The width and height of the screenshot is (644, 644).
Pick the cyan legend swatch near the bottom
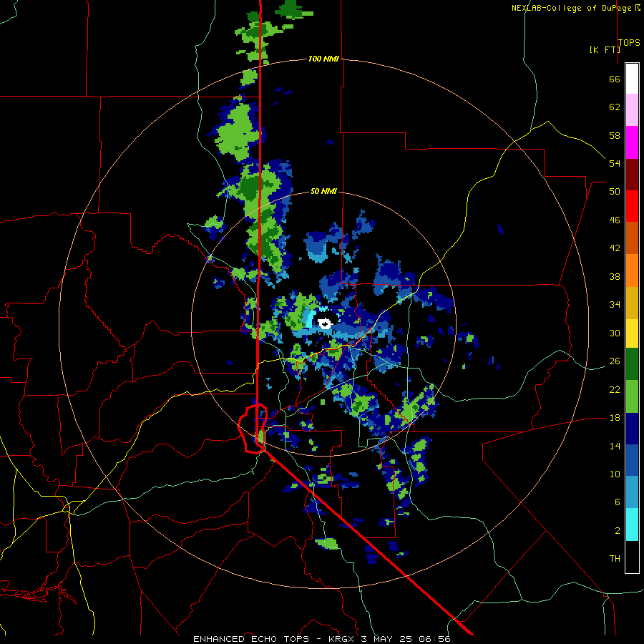coord(632,525)
